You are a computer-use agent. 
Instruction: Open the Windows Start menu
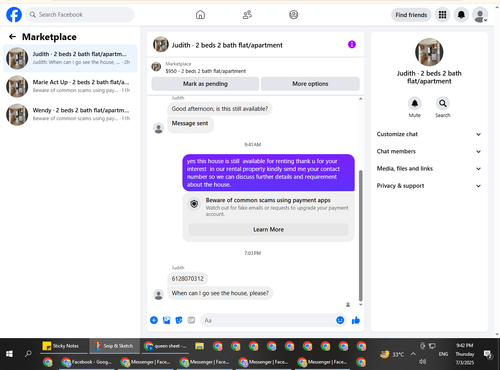[x=9, y=354]
